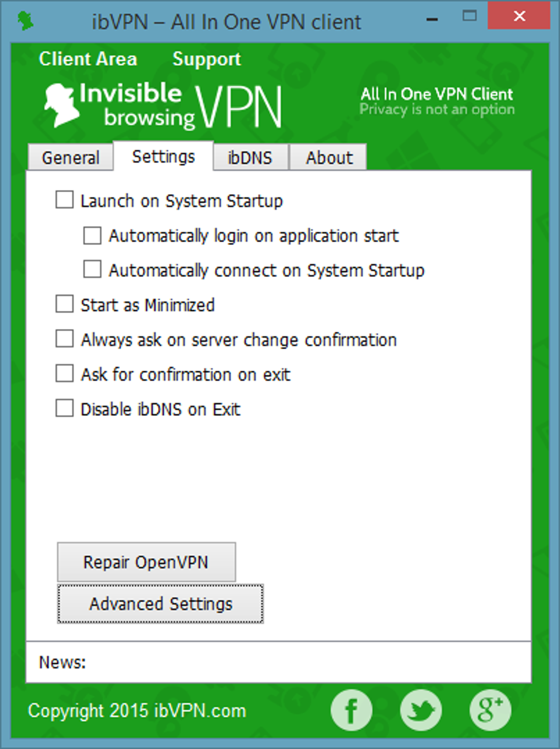Check Always ask on server change confirmation

coord(65,339)
